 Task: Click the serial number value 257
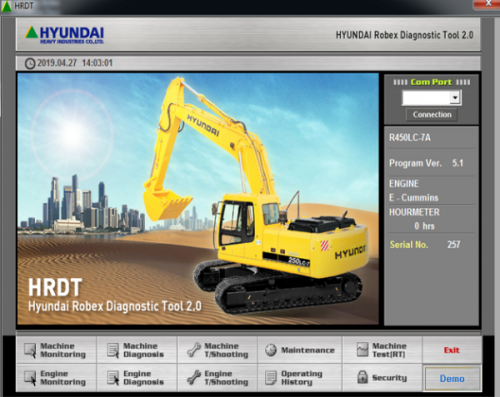(x=454, y=245)
